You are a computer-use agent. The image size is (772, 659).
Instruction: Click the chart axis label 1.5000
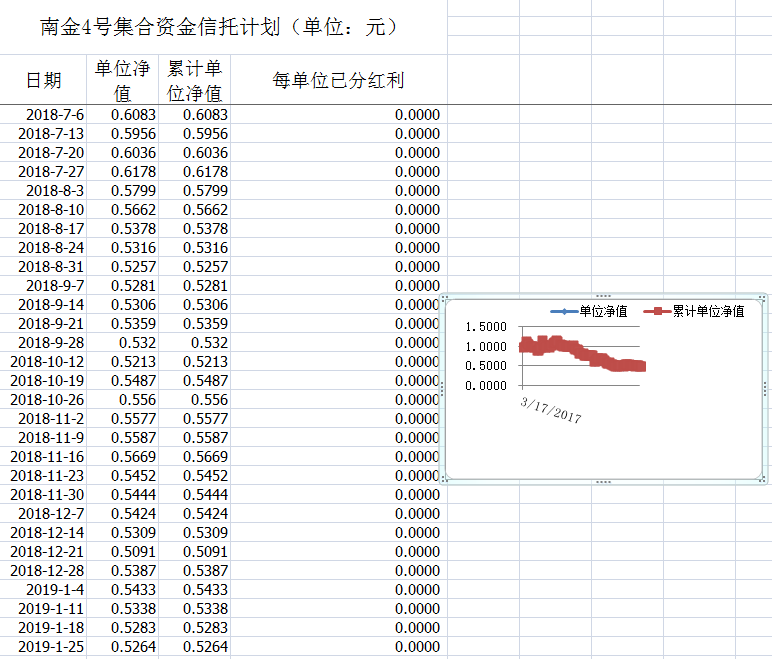[x=486, y=327]
